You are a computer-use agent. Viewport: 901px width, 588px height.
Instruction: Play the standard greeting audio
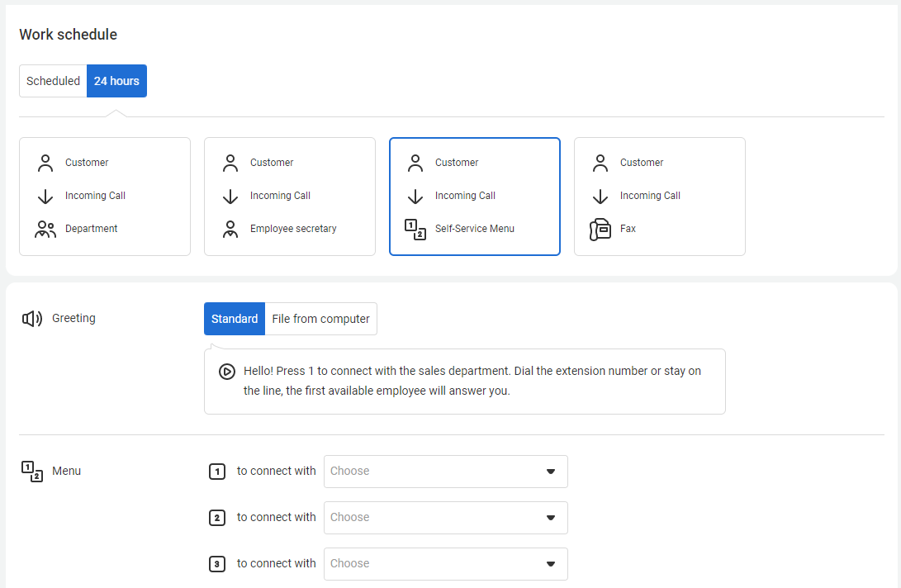tap(227, 372)
